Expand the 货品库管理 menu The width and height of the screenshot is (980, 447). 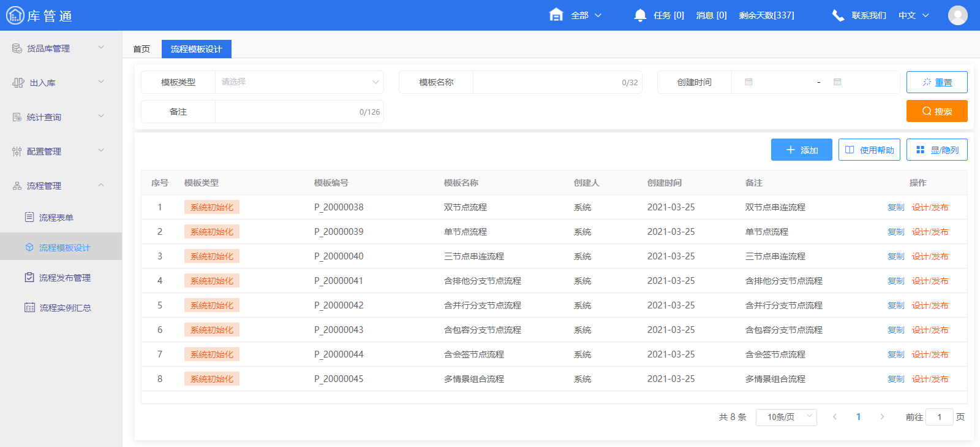101,47
